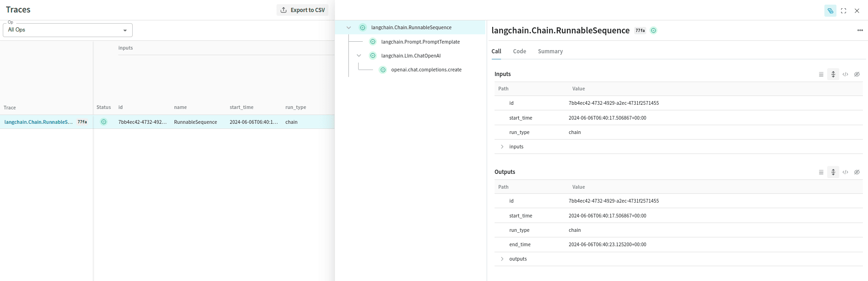Click start_time value in Inputs section

click(607, 118)
